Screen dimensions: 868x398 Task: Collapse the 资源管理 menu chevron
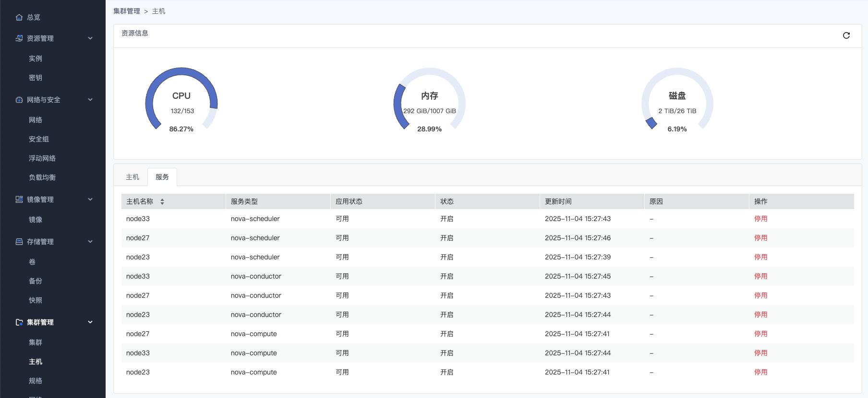pos(90,38)
